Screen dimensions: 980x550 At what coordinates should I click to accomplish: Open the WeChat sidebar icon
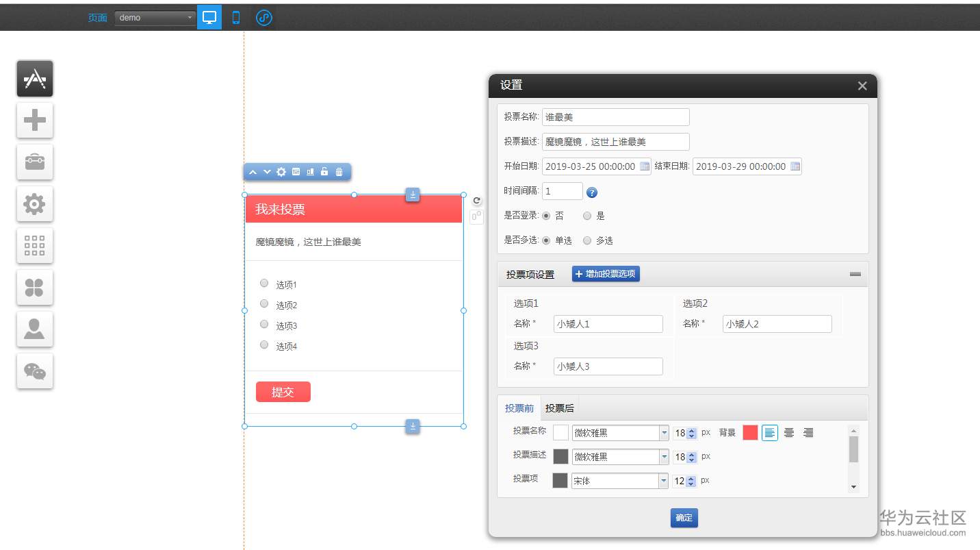(35, 371)
